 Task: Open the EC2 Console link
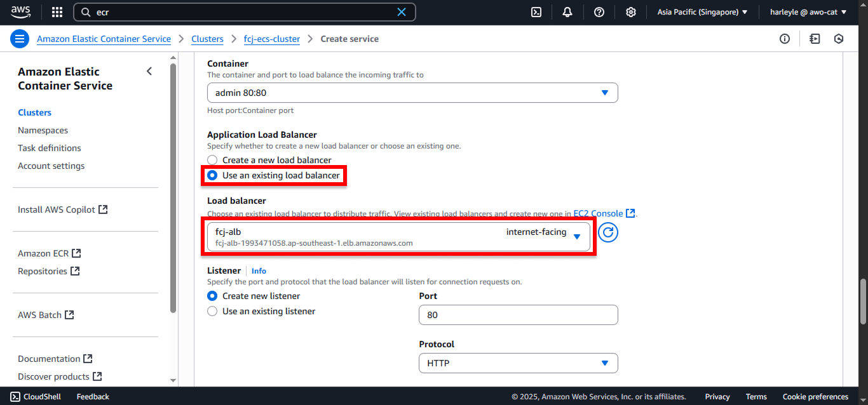click(598, 213)
